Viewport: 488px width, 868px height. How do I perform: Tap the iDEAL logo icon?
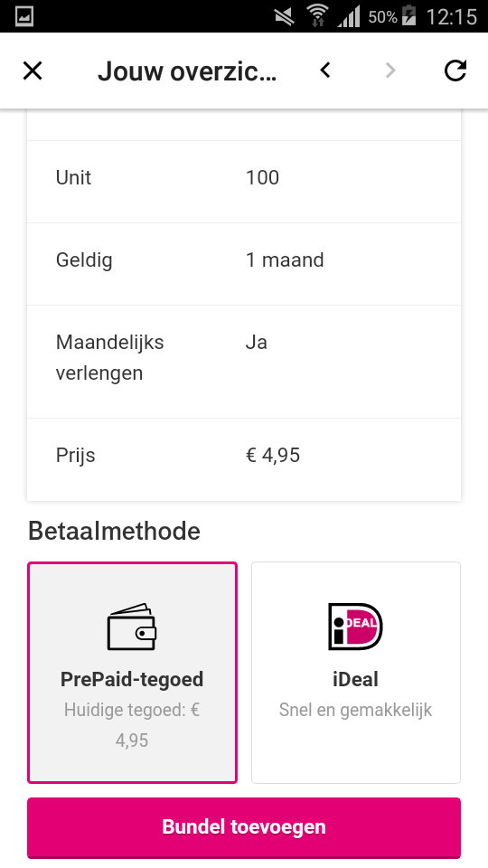355,627
